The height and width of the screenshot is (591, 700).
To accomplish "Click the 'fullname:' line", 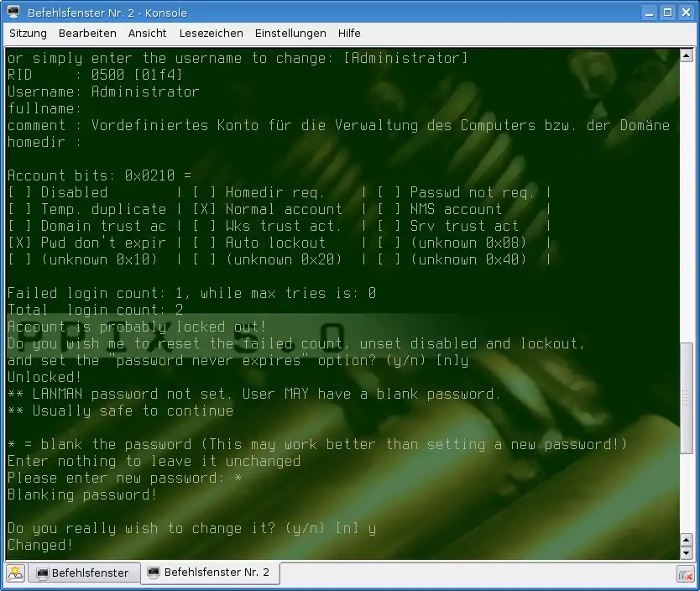I will (x=44, y=108).
